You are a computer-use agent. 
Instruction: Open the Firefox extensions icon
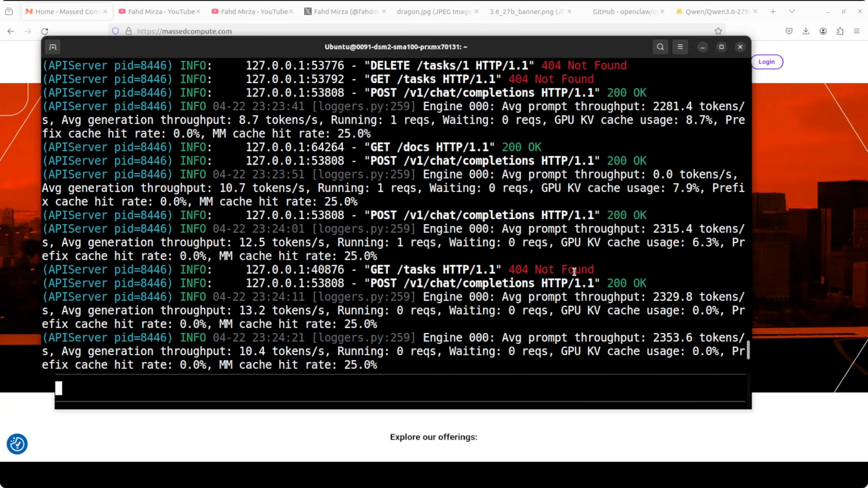coord(840,31)
